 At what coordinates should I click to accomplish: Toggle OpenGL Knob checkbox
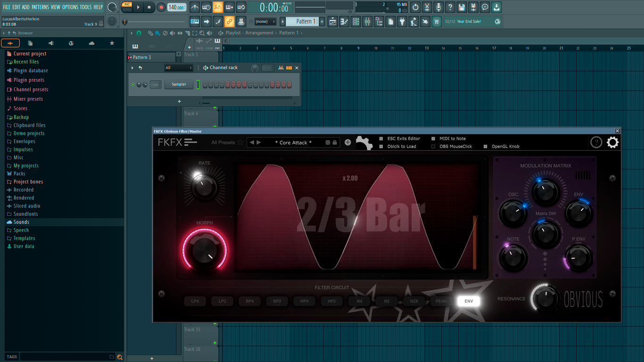coord(486,147)
